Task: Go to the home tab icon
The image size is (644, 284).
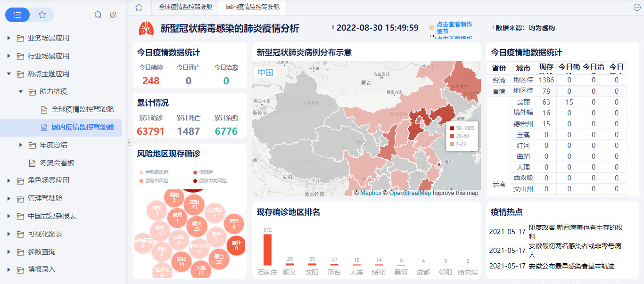Action: click(x=139, y=7)
